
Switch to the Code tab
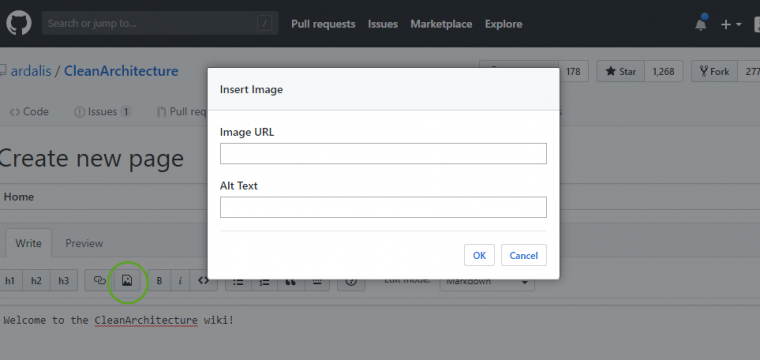29,112
